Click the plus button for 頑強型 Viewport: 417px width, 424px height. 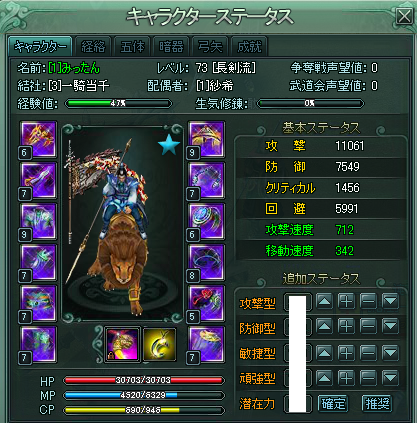pos(346,378)
